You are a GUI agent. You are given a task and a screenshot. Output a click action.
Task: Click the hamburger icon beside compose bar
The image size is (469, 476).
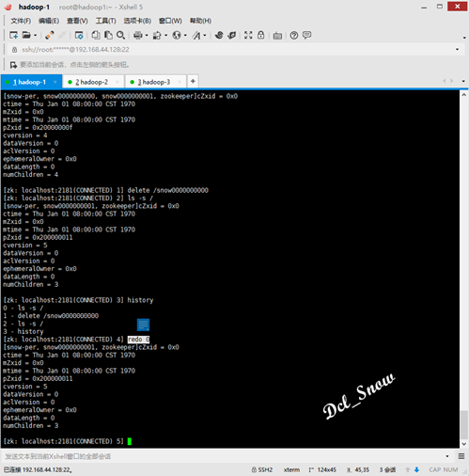(461, 456)
